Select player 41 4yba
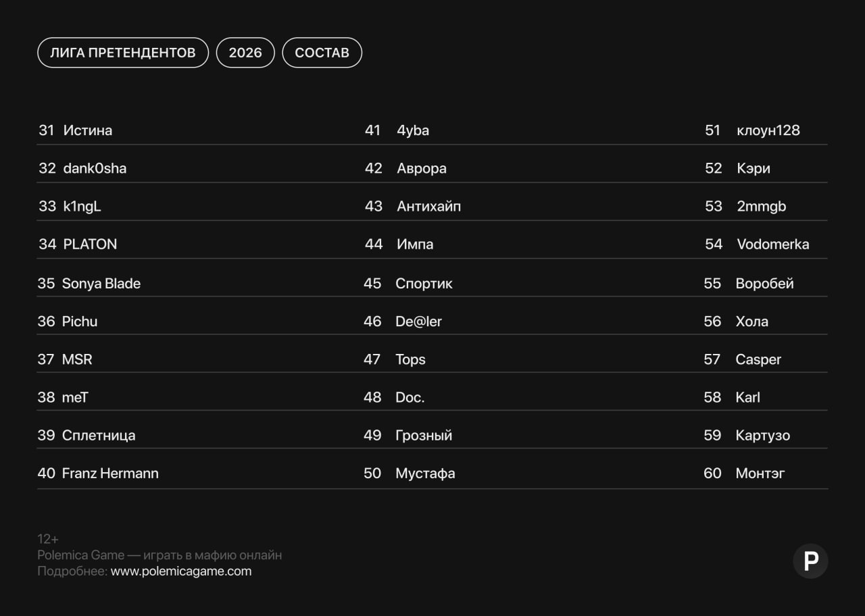The width and height of the screenshot is (865, 616). tap(412, 130)
